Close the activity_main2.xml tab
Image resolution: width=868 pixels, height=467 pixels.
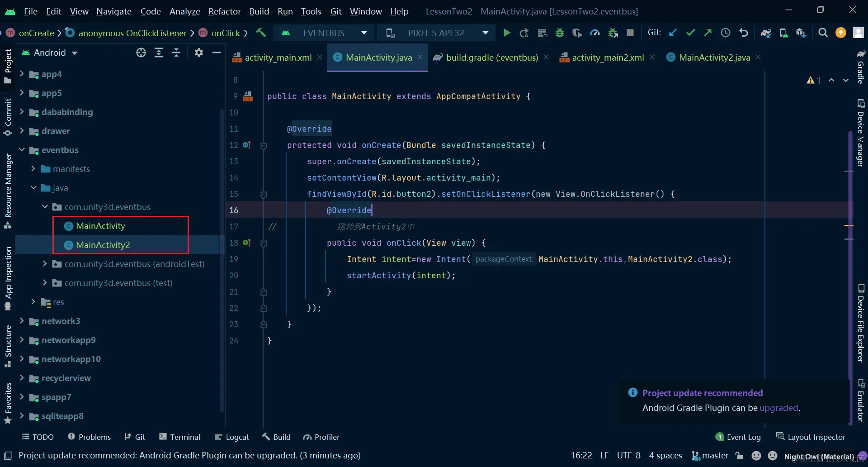pyautogui.click(x=652, y=57)
